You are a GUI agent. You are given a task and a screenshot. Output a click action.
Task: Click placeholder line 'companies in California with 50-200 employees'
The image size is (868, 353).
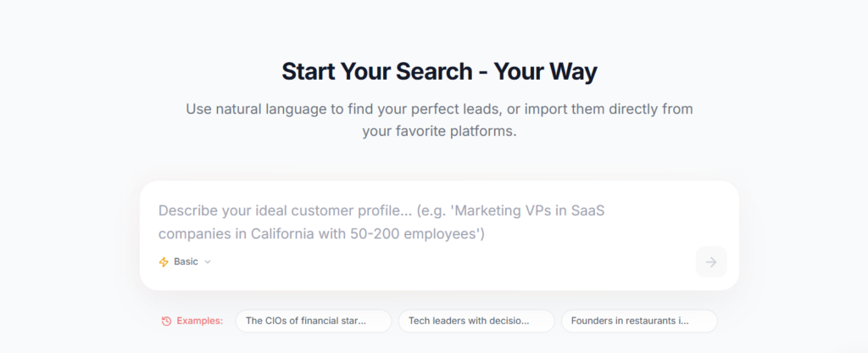[321, 233]
